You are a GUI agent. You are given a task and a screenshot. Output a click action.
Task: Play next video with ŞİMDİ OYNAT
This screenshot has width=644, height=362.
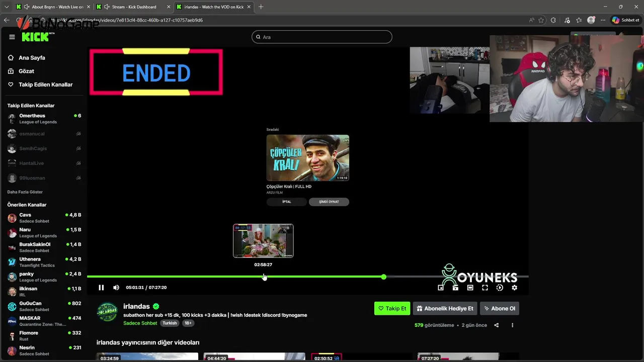[x=329, y=202]
